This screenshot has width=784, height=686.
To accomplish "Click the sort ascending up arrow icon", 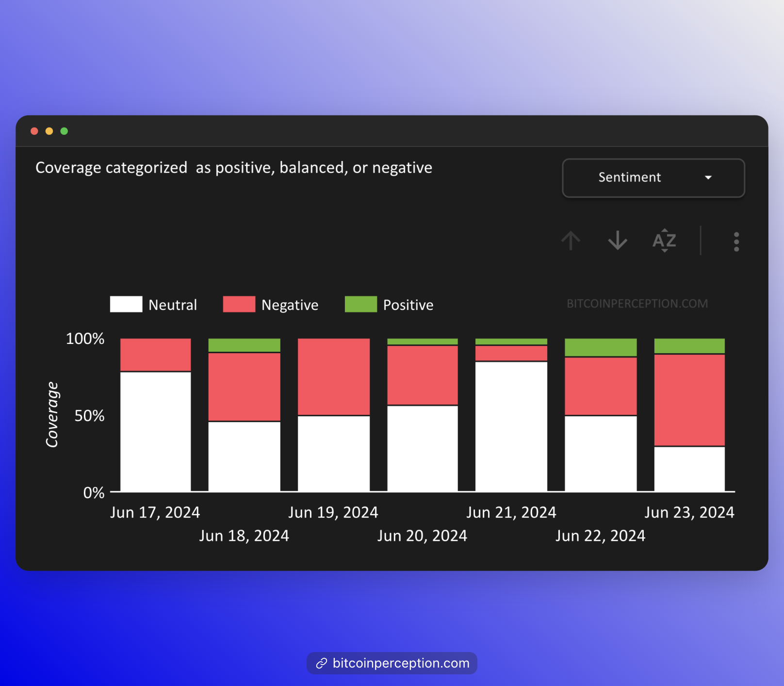I will 571,241.
